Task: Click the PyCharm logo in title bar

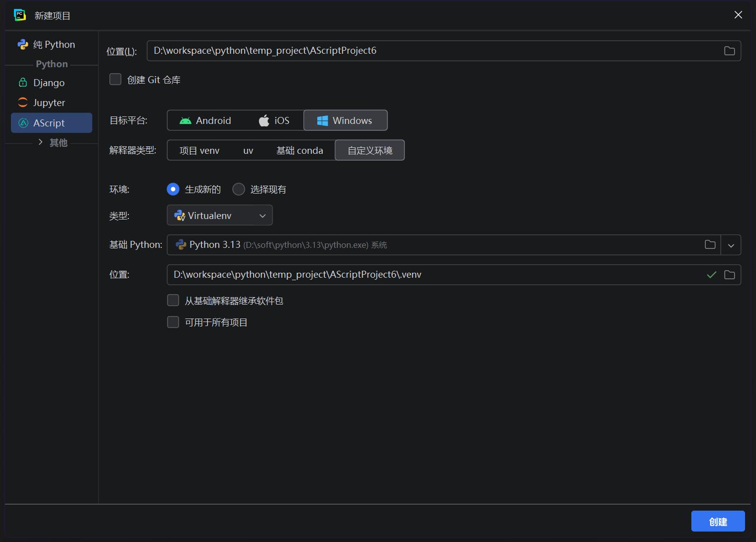Action: coord(20,15)
